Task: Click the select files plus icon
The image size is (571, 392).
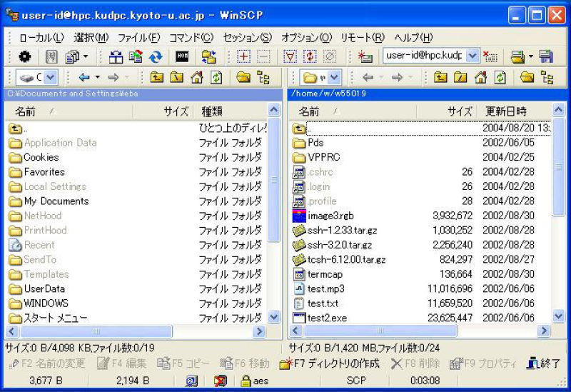Action: (243, 56)
